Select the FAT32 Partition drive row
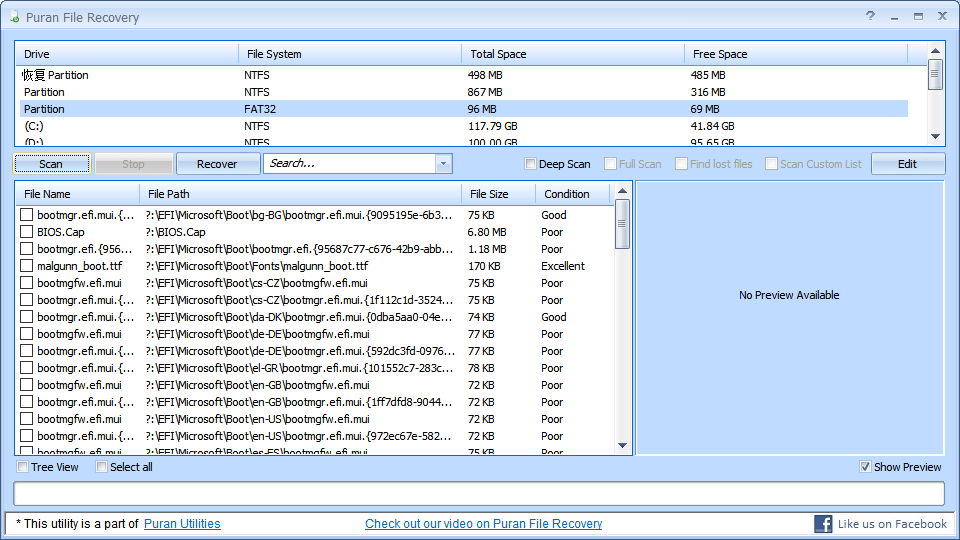 463,109
